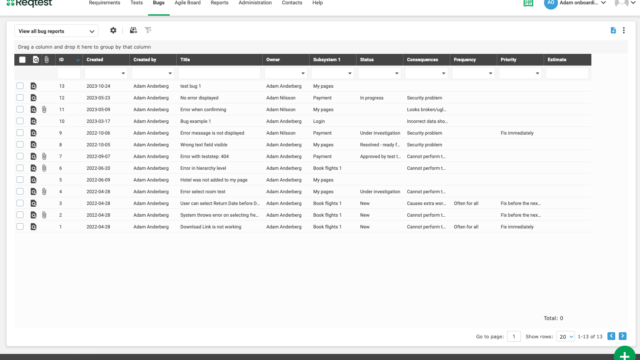Click the Go to page input
Viewport: 640px width, 360px height.
(x=514, y=337)
